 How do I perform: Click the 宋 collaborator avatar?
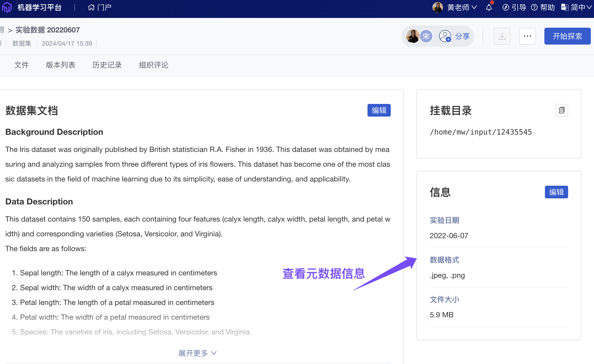point(426,36)
